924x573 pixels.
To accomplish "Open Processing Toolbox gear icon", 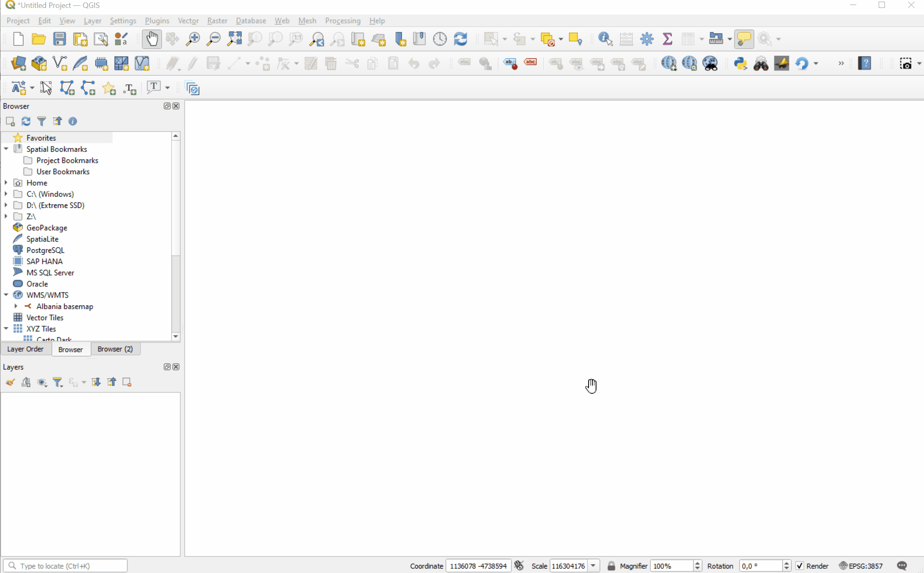I will (647, 39).
